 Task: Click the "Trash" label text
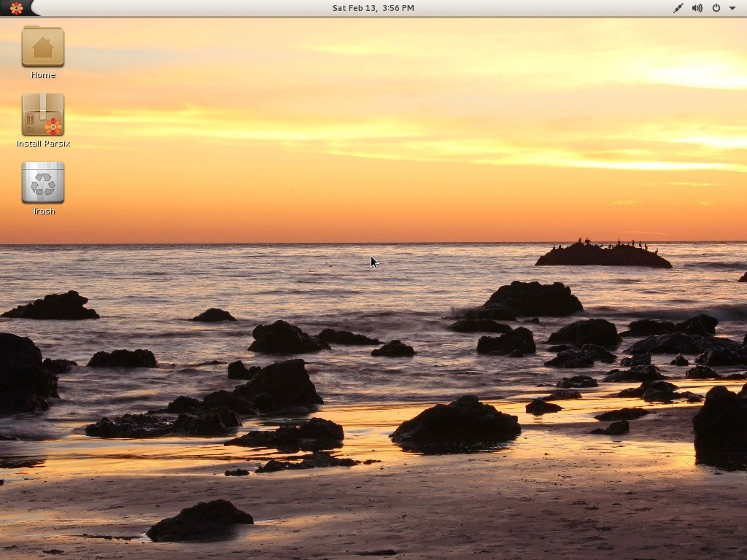click(x=43, y=211)
